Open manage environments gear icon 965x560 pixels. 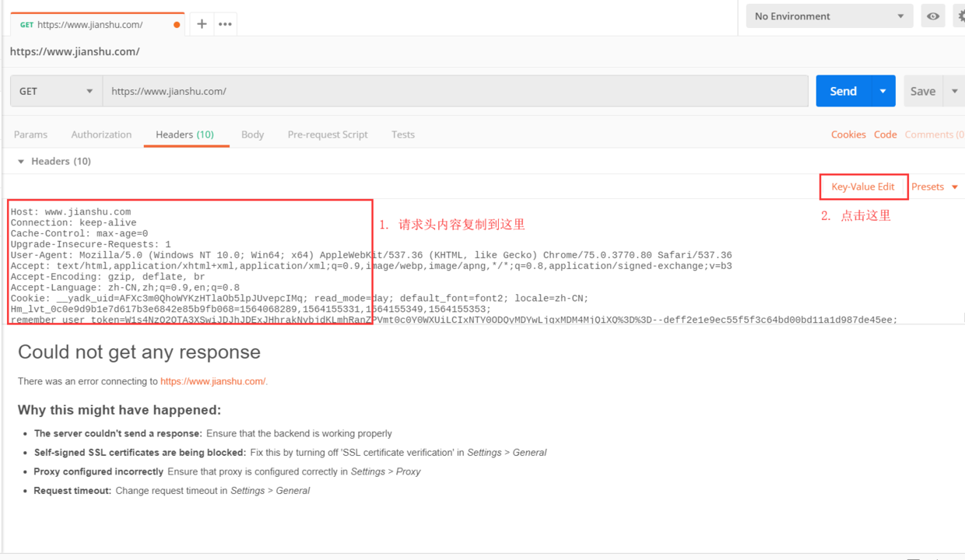point(961,16)
